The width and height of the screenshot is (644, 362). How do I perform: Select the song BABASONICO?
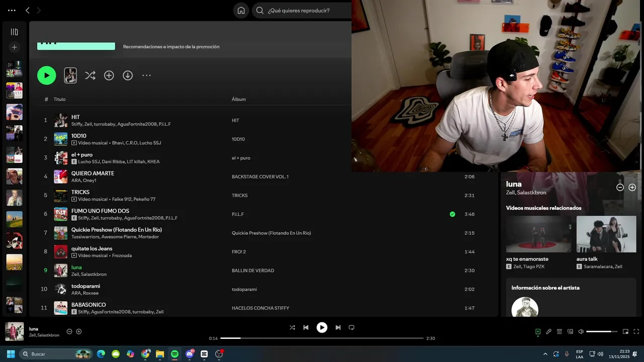tap(89, 305)
